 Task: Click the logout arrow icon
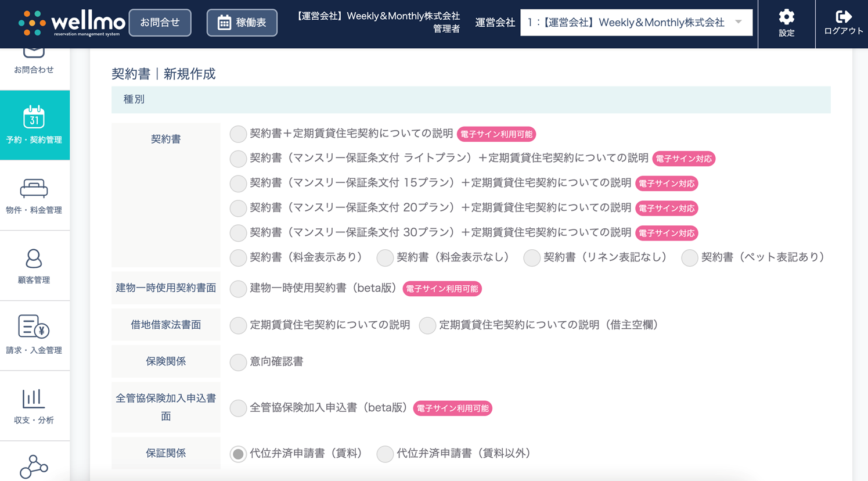pos(843,17)
